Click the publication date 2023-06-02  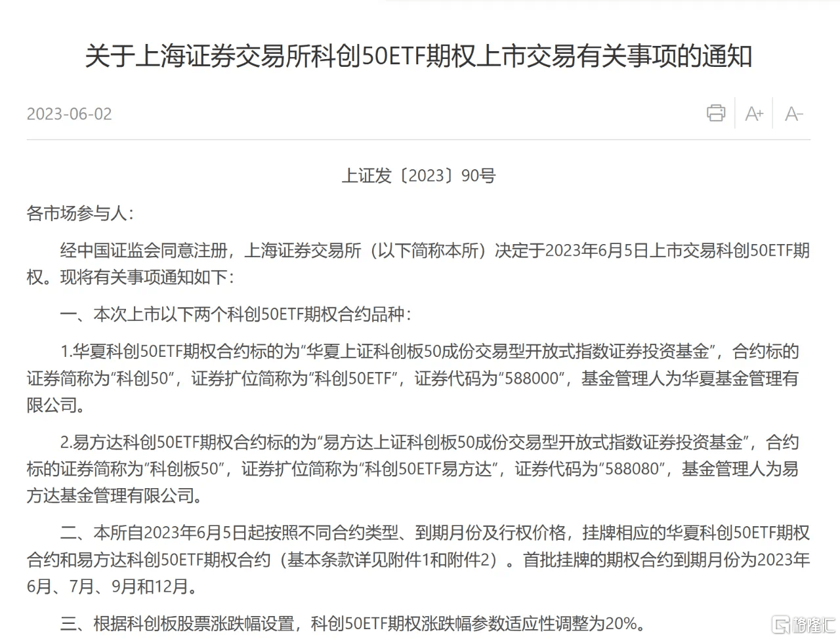click(69, 114)
